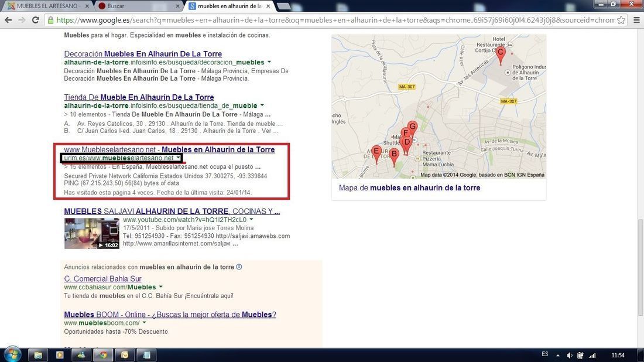Open the Muebles BOOM Online ad link
The height and width of the screenshot is (362, 644).
[x=170, y=315]
